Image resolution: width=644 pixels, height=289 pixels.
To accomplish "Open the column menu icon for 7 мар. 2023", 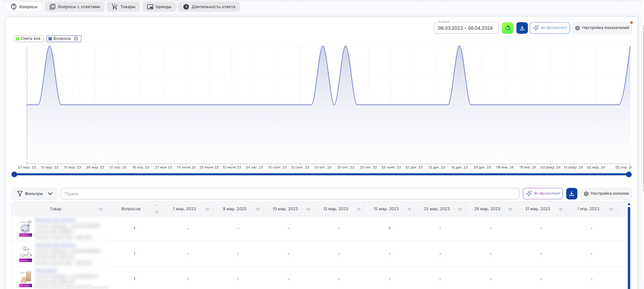I will [207, 209].
